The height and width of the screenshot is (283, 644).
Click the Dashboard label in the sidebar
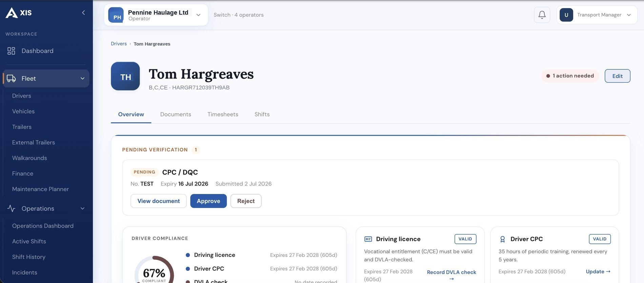[38, 51]
